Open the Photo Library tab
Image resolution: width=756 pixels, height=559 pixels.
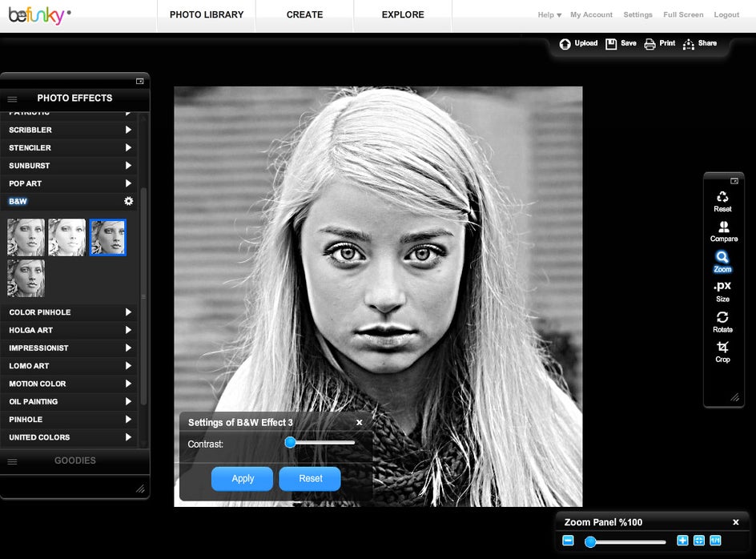coord(207,15)
